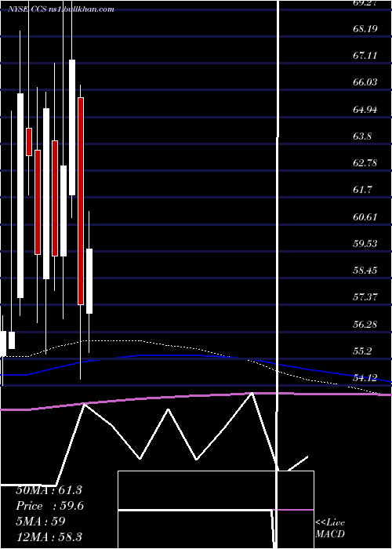Click the 54.12 price axis label
The height and width of the screenshot is (549, 392).
pyautogui.click(x=365, y=378)
